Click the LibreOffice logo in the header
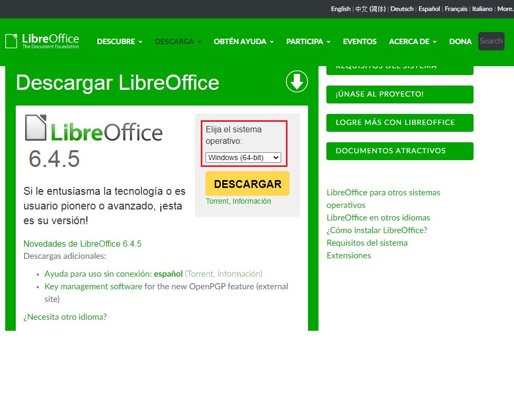 coord(42,41)
